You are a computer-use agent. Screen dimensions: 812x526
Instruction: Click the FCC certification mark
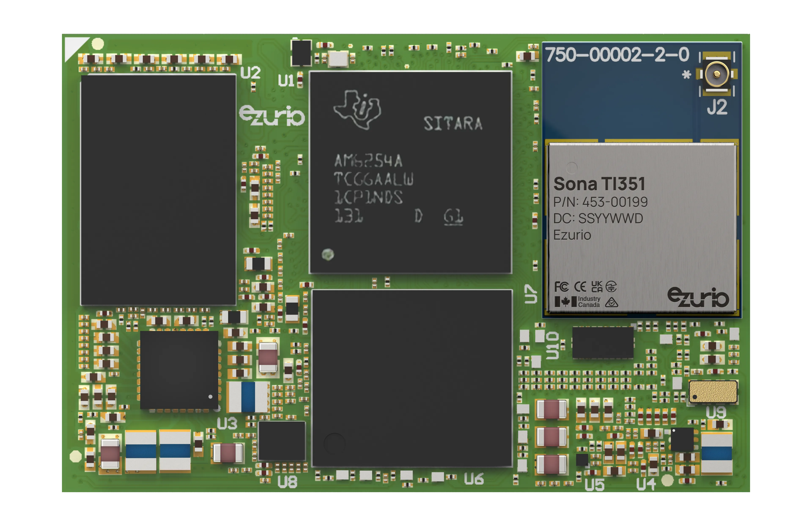pos(562,287)
